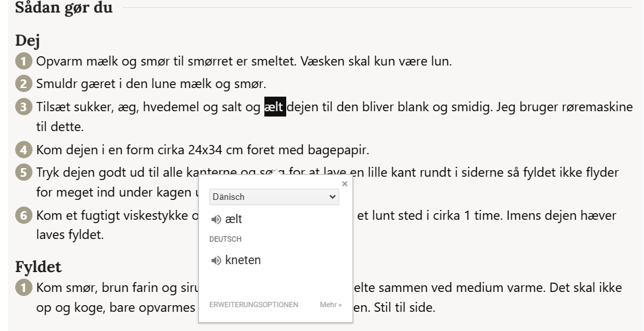Screen dimensions: 644x331
Task: Click step 6 number badge under Dej
Action: coord(24,215)
